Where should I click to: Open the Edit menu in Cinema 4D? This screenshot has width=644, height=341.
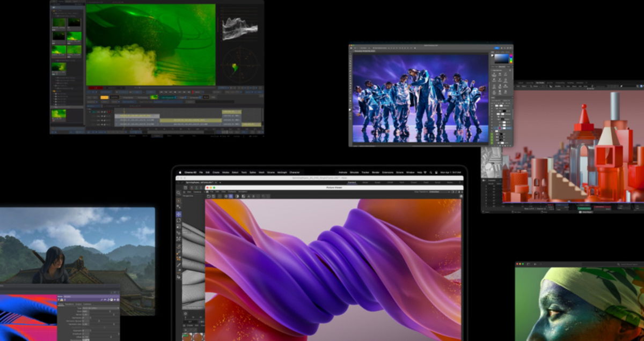pos(208,172)
